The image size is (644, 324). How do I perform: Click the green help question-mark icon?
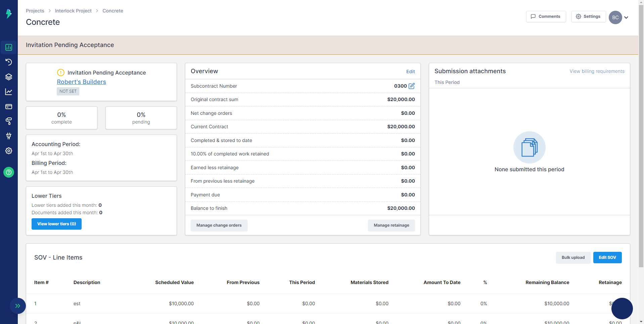point(9,172)
